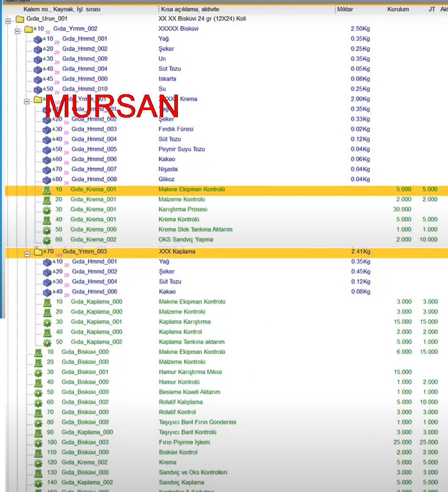Select the Gıda_Biskūvi_003 tree item
Image resolution: width=448 pixels, height=492 pixels.
coord(85,442)
